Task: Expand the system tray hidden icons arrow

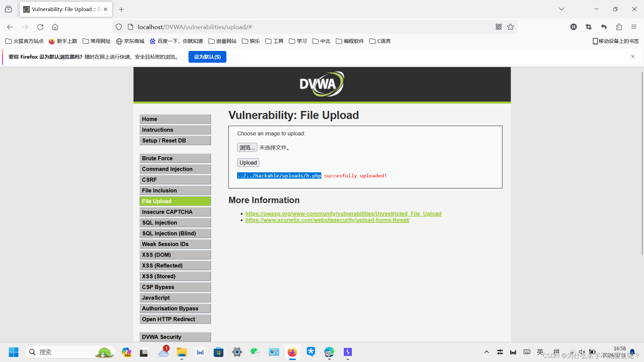Action: pos(486,352)
